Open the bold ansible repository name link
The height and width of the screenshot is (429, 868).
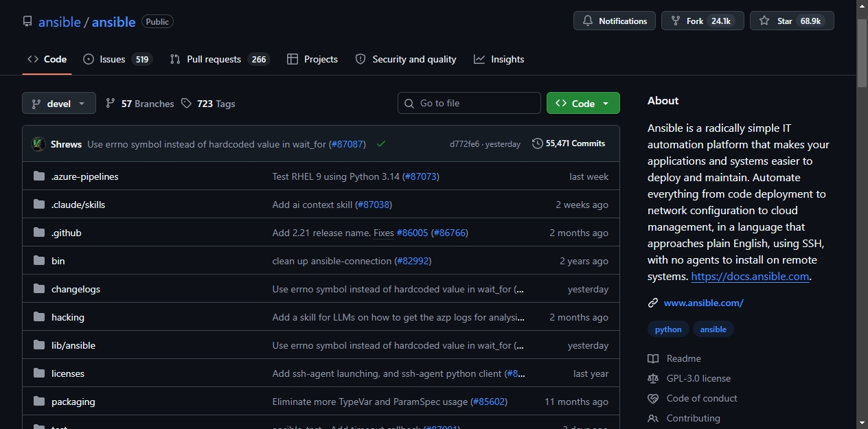pos(113,21)
